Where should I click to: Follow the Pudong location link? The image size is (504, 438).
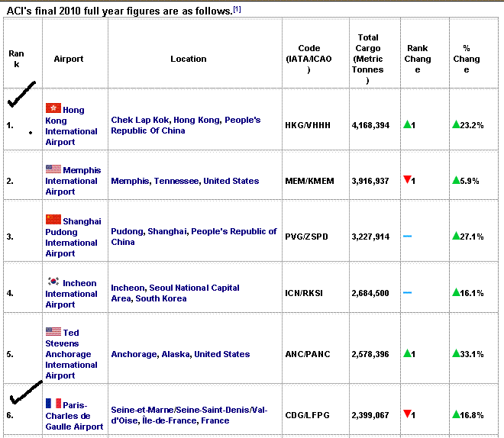128,231
